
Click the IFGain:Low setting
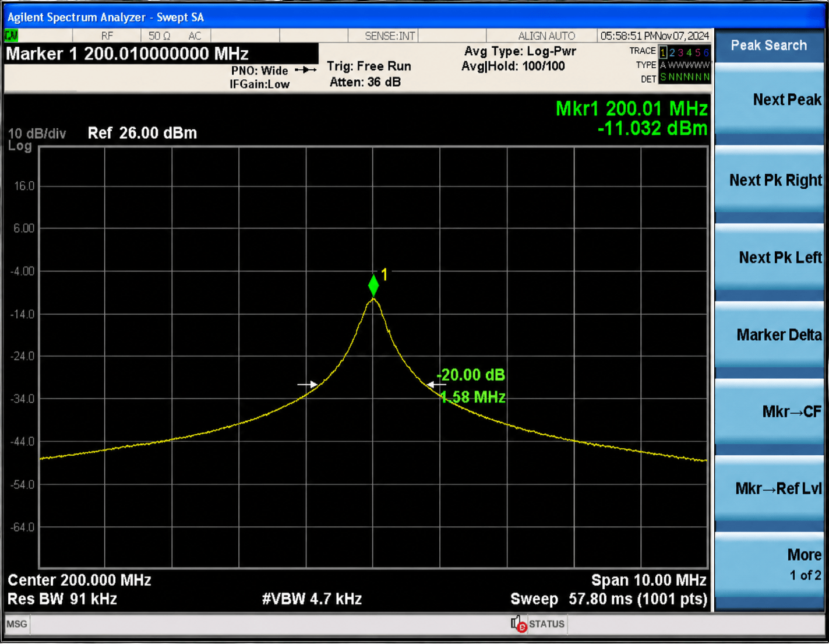coord(260,85)
